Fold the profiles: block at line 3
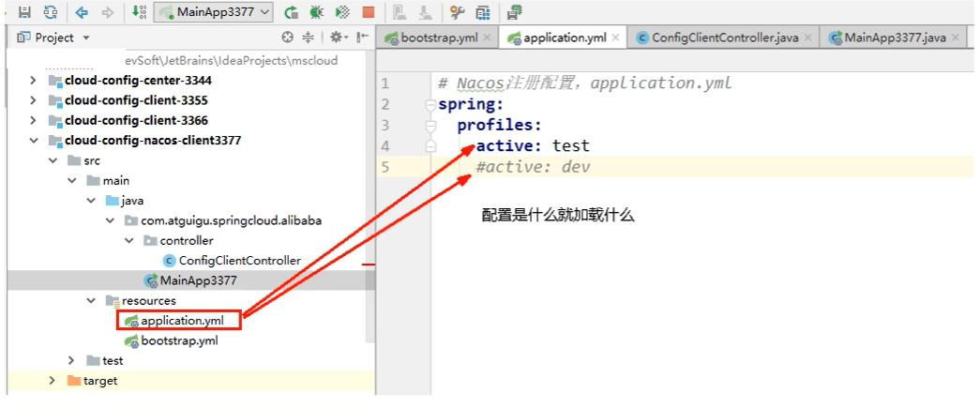Viewport: 980px width, 408px height. 430,126
